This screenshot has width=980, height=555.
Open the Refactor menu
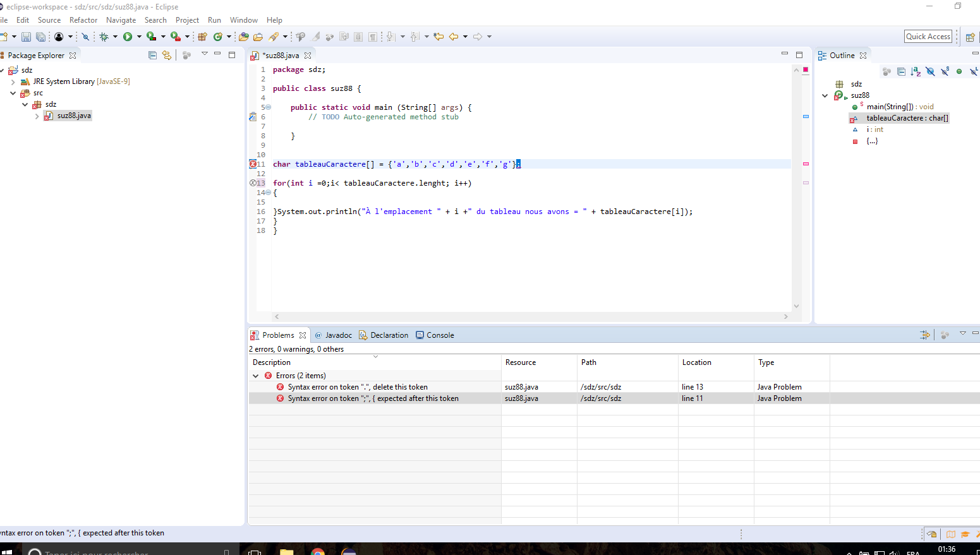click(x=83, y=20)
